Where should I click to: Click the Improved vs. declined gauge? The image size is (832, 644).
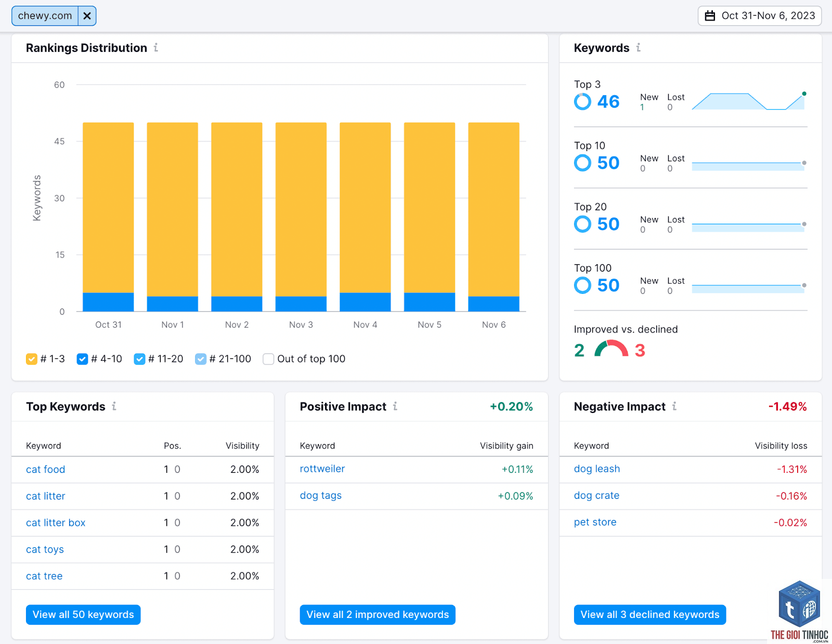(x=611, y=349)
